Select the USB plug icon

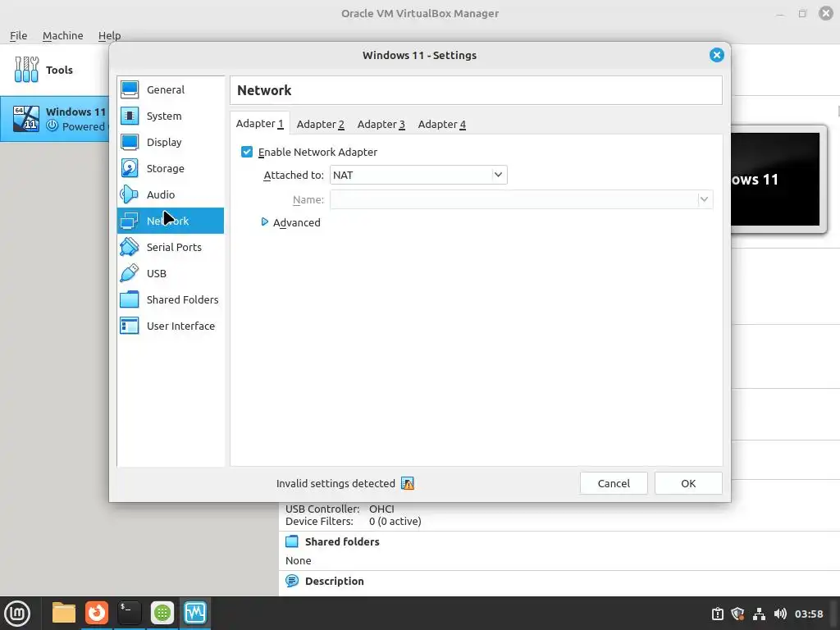(130, 273)
